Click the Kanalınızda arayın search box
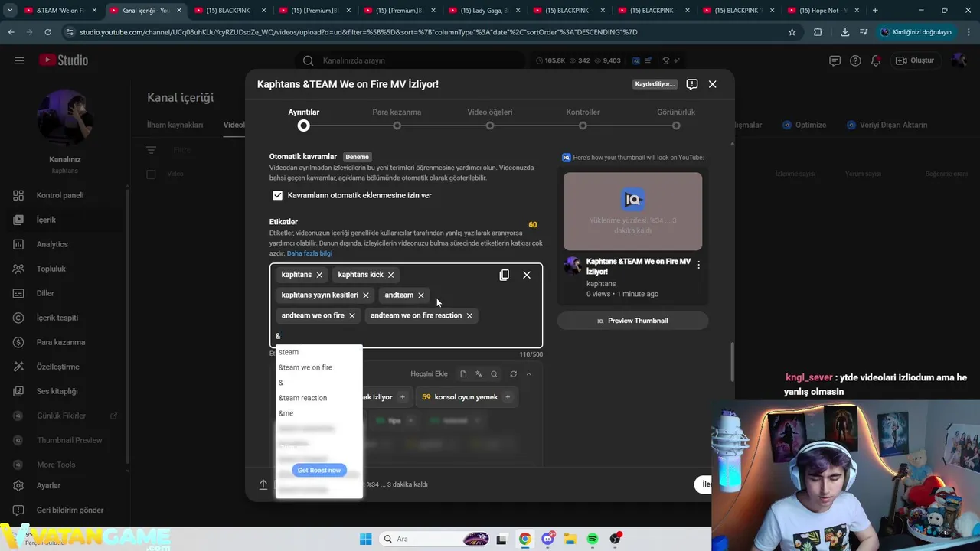Viewport: 980px width, 551px height. coord(410,60)
